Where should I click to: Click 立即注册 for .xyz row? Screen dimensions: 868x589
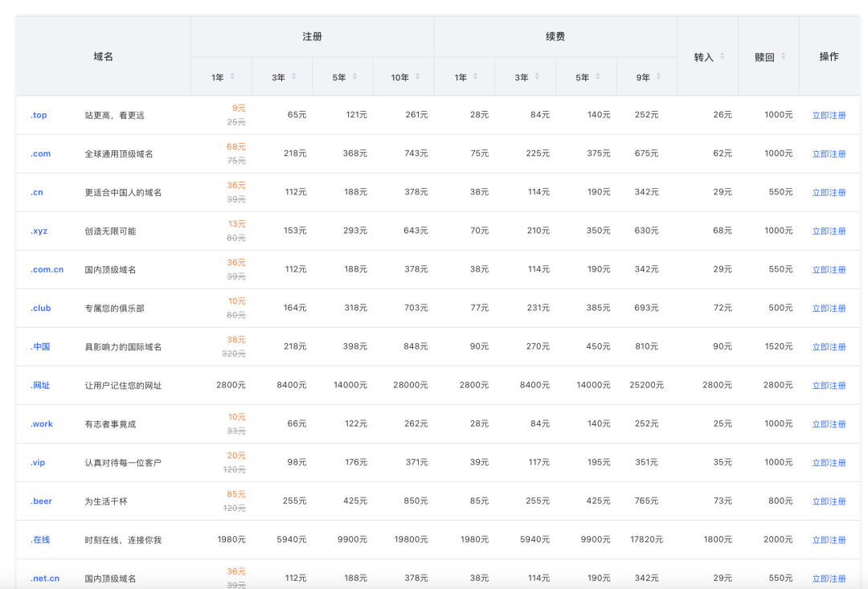829,231
